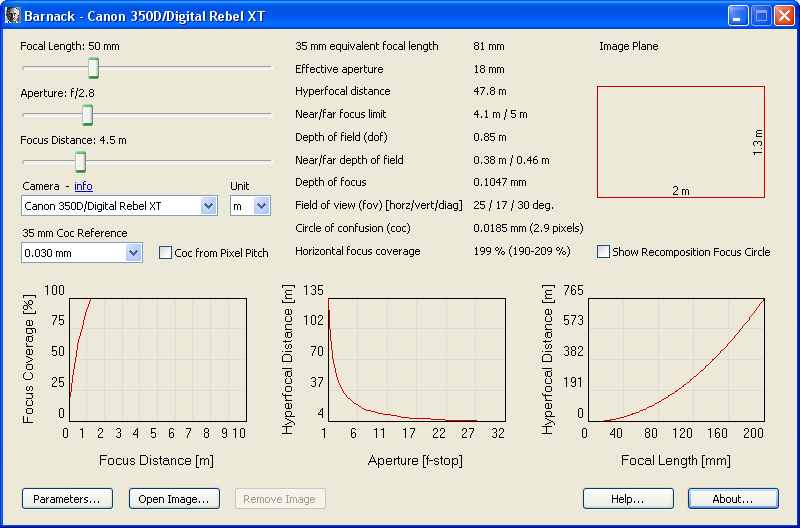Image resolution: width=800 pixels, height=528 pixels.
Task: Click the Focal Length: 50 mm label
Action: click(x=70, y=46)
